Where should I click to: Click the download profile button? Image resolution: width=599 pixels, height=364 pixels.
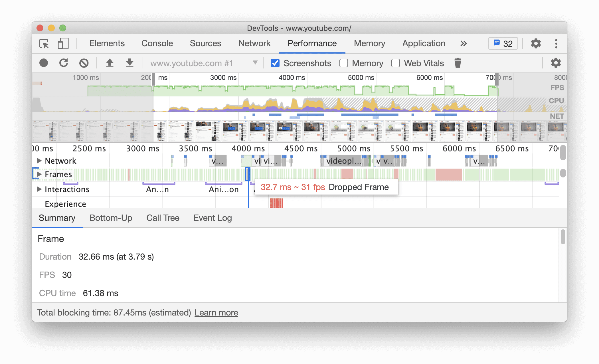coord(129,63)
